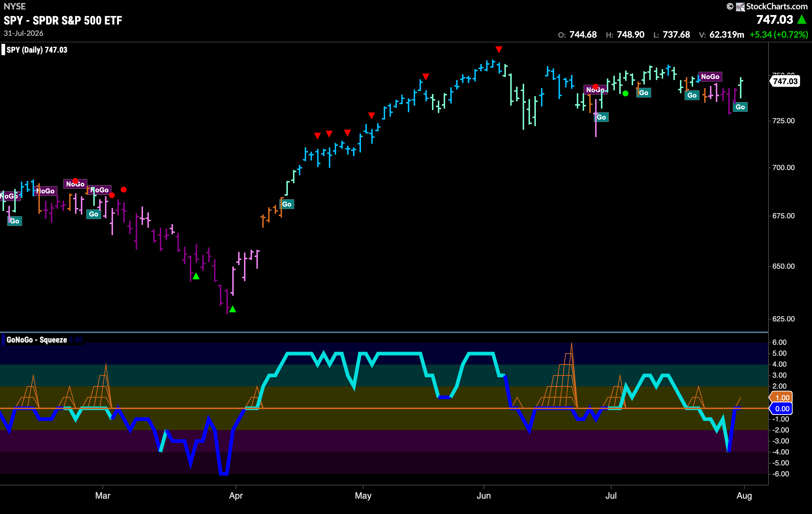The width and height of the screenshot is (812, 514).
Task: Click the +5.34 (+0.72%) change value
Action: pyautogui.click(x=779, y=35)
